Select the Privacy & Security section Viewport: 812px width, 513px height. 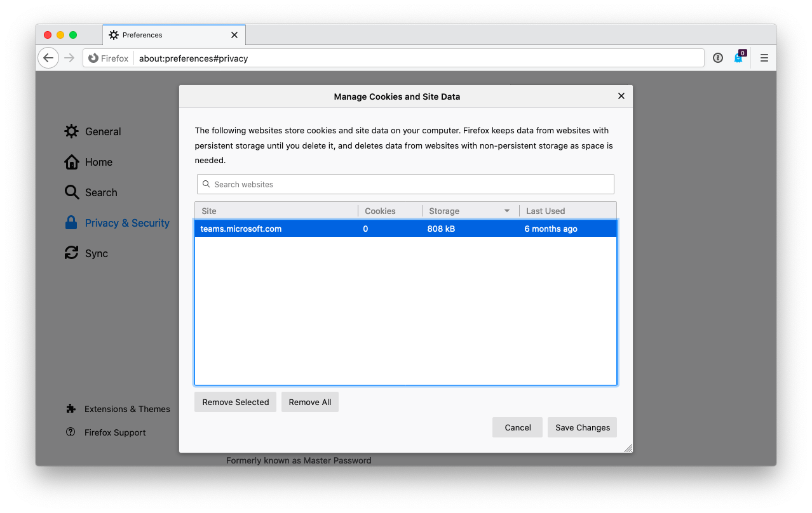[x=126, y=223]
